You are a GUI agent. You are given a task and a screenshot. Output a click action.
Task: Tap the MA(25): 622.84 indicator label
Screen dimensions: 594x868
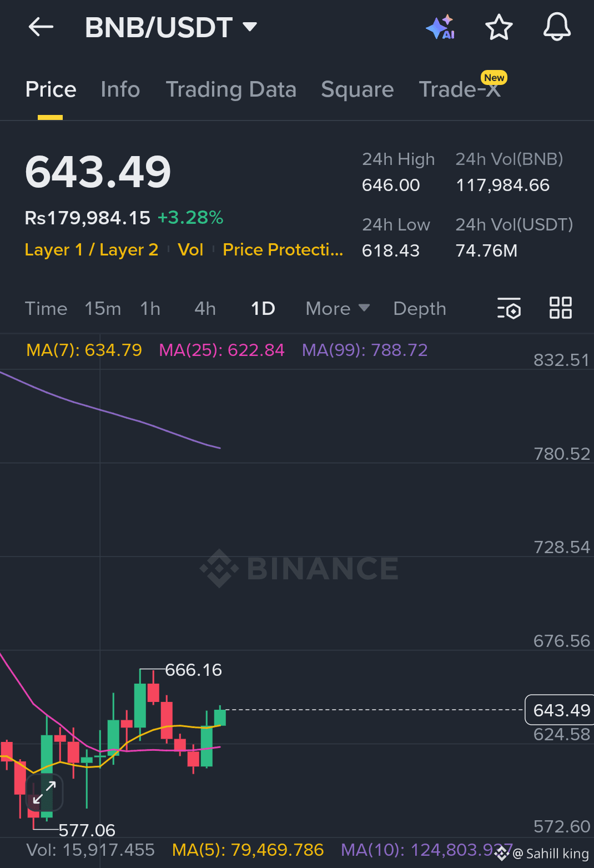pyautogui.click(x=222, y=350)
